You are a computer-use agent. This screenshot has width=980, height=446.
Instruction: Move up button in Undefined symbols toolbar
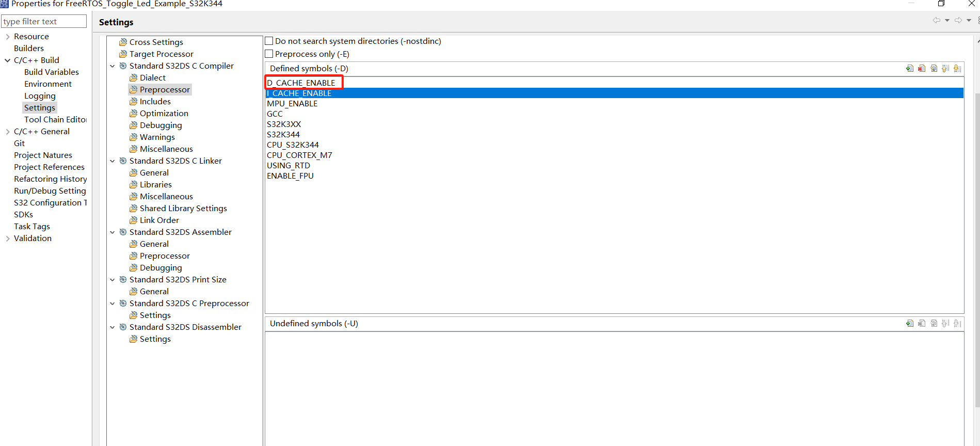pos(945,323)
